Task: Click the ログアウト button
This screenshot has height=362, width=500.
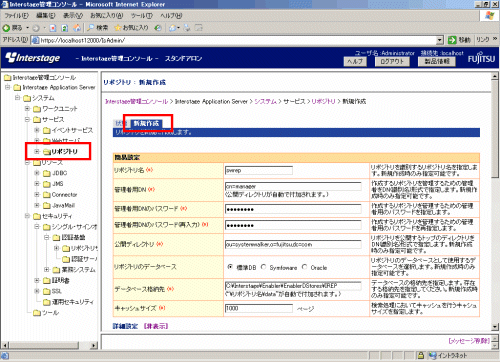Action: pos(392,61)
